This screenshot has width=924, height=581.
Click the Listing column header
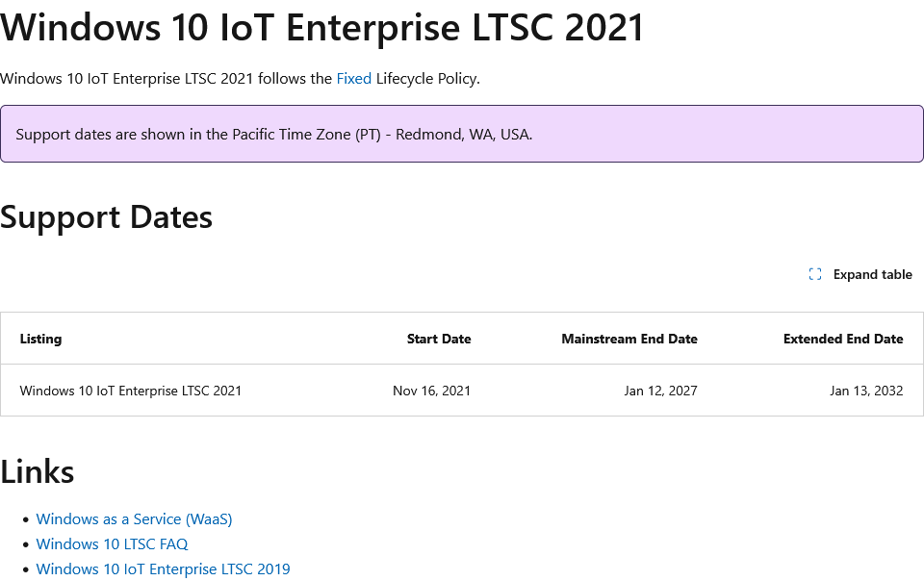pos(40,339)
